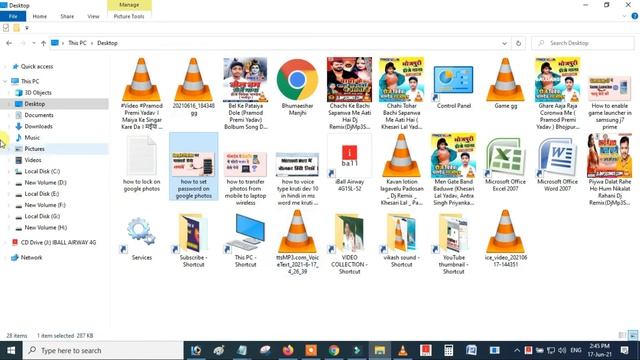The image size is (640, 360).
Task: Click This PC in the address breadcrumb
Action: click(x=77, y=43)
